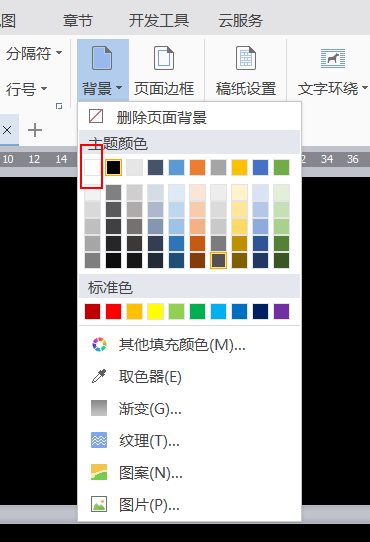Screen dimensions: 370x542
Task: Open Texture (纹理) fill options
Action: point(189,440)
